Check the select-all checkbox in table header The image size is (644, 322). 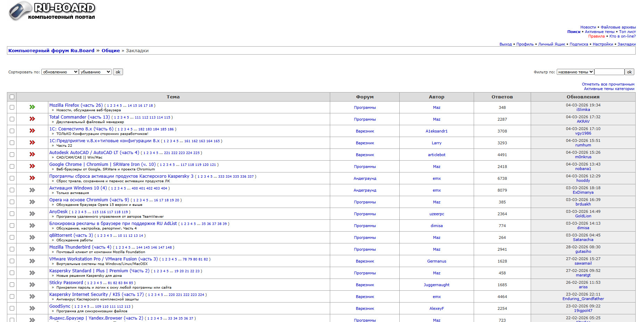tap(12, 97)
